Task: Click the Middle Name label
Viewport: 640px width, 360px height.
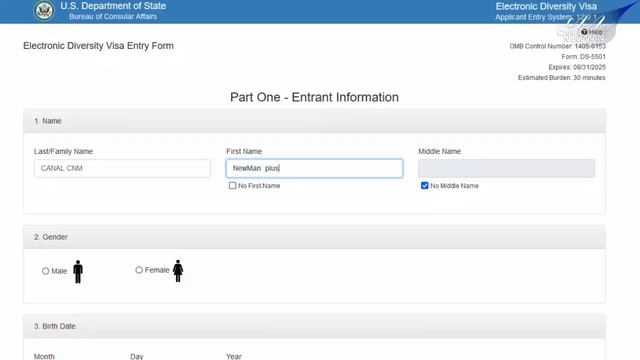Action: [x=440, y=151]
